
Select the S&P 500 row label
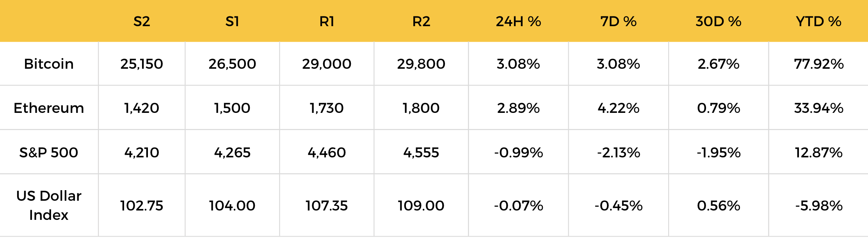click(49, 152)
